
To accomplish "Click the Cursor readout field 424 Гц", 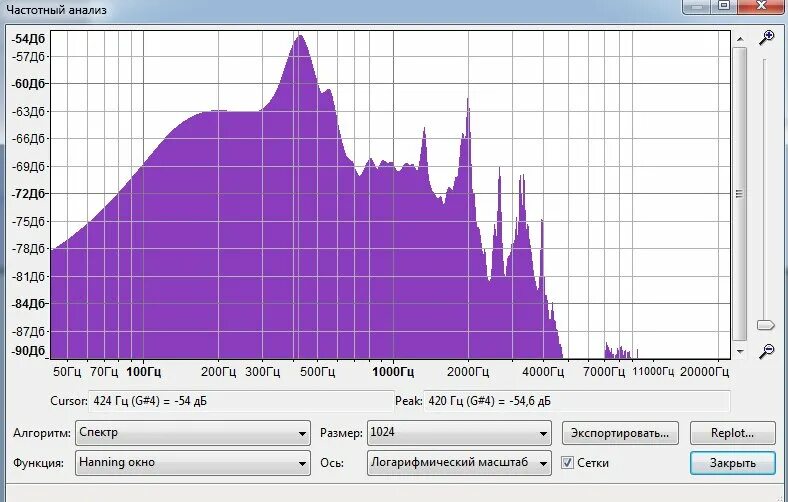I will pos(241,401).
